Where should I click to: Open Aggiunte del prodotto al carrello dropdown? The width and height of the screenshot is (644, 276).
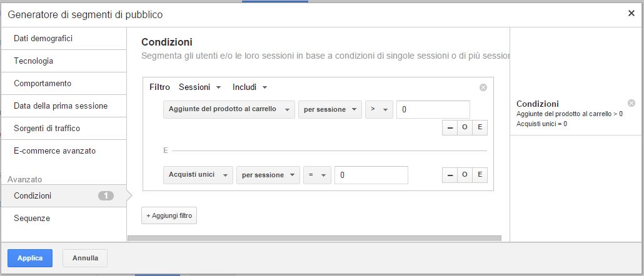click(x=229, y=109)
